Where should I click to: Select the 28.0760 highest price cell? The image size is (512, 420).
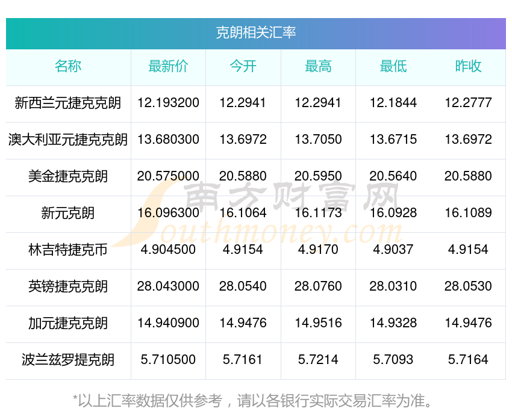pos(318,286)
